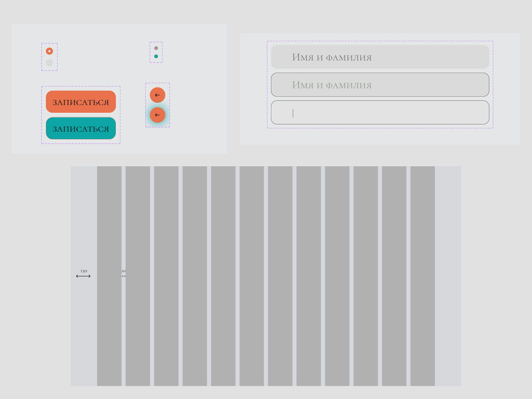532x399 pixels.
Task: Click the empty input field with cursor
Action: 380,112
